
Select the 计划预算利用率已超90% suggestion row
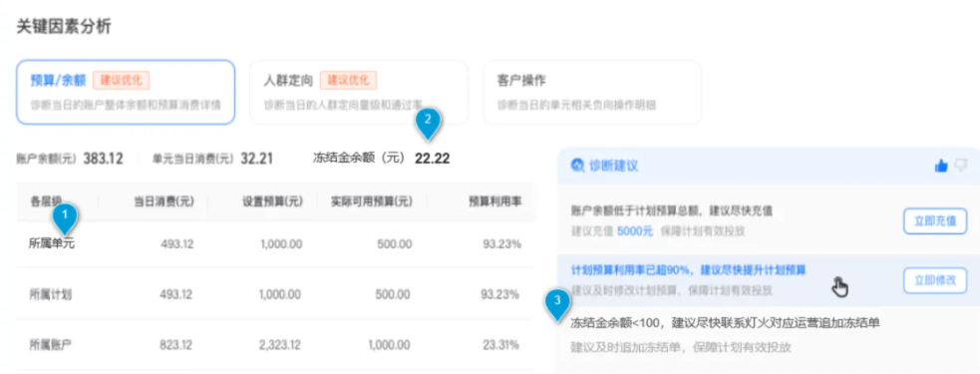(x=768, y=280)
